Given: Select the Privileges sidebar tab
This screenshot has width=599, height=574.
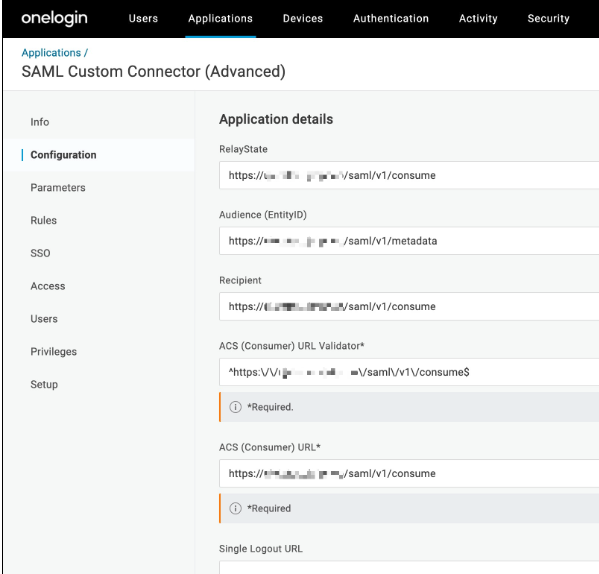Looking at the screenshot, I should 53,352.
